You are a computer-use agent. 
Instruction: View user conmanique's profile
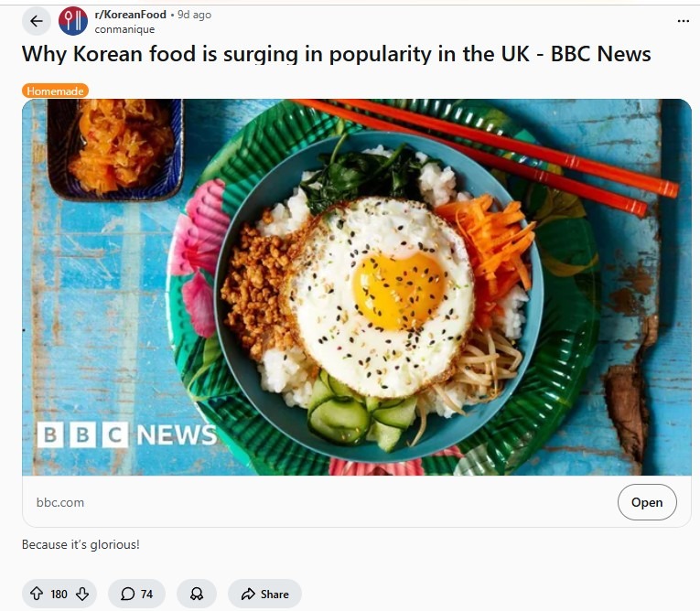click(x=124, y=29)
